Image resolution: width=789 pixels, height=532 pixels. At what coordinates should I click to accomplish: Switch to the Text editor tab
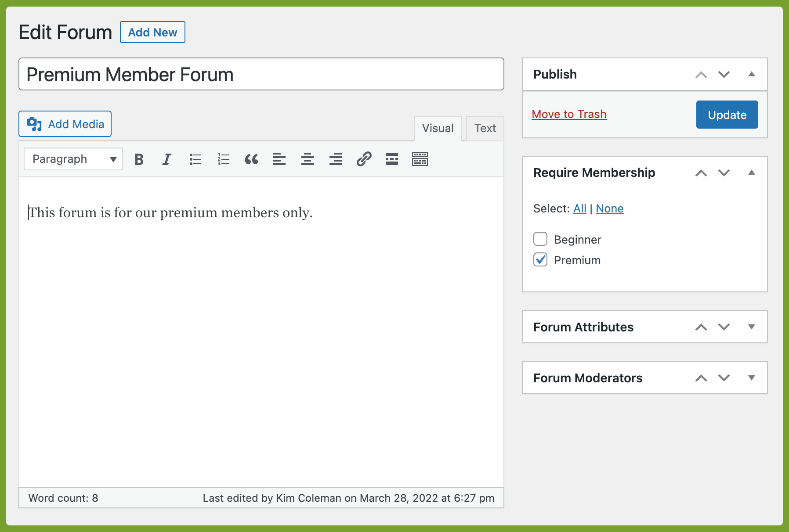(485, 129)
